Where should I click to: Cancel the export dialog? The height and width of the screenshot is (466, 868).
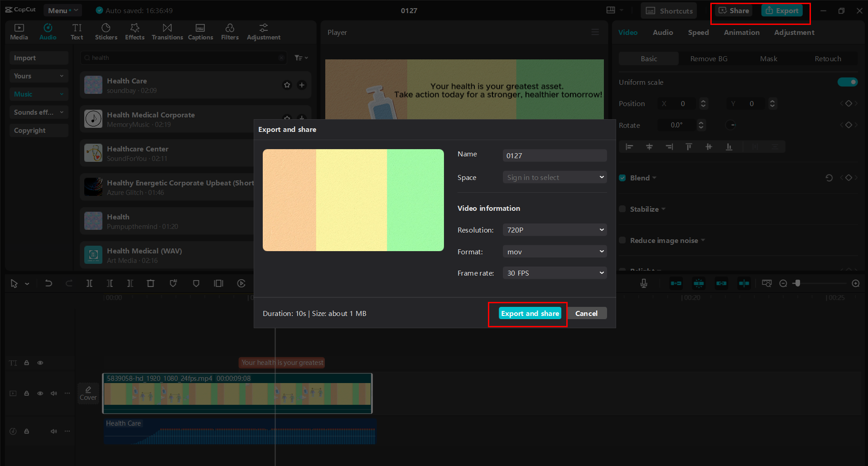pos(587,313)
